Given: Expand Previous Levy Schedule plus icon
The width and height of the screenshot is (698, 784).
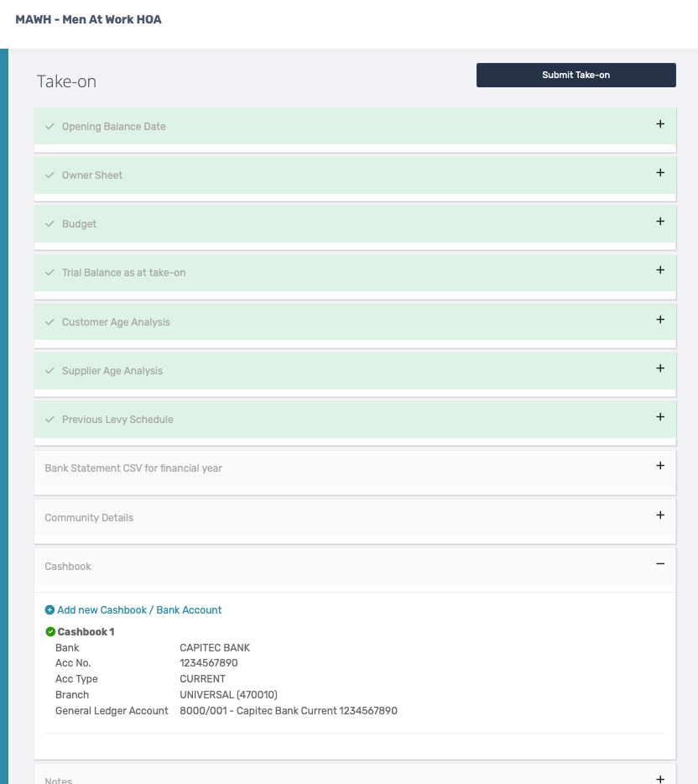Looking at the screenshot, I should coord(660,417).
